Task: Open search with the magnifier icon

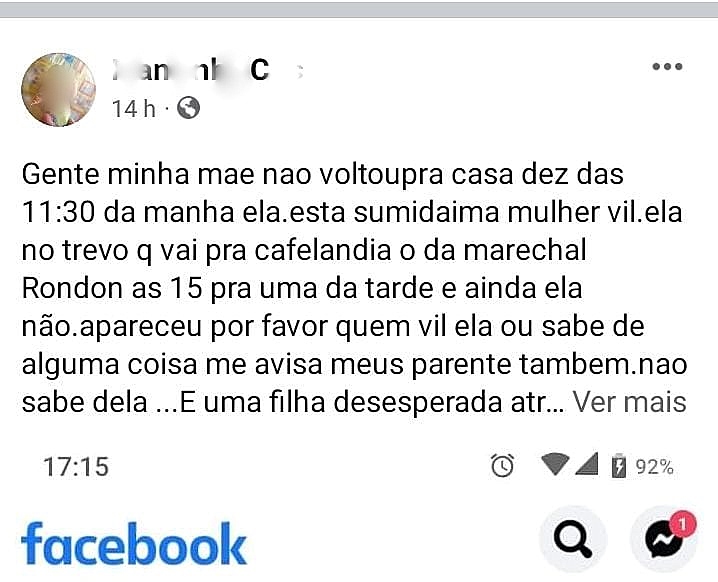Action: [x=573, y=541]
